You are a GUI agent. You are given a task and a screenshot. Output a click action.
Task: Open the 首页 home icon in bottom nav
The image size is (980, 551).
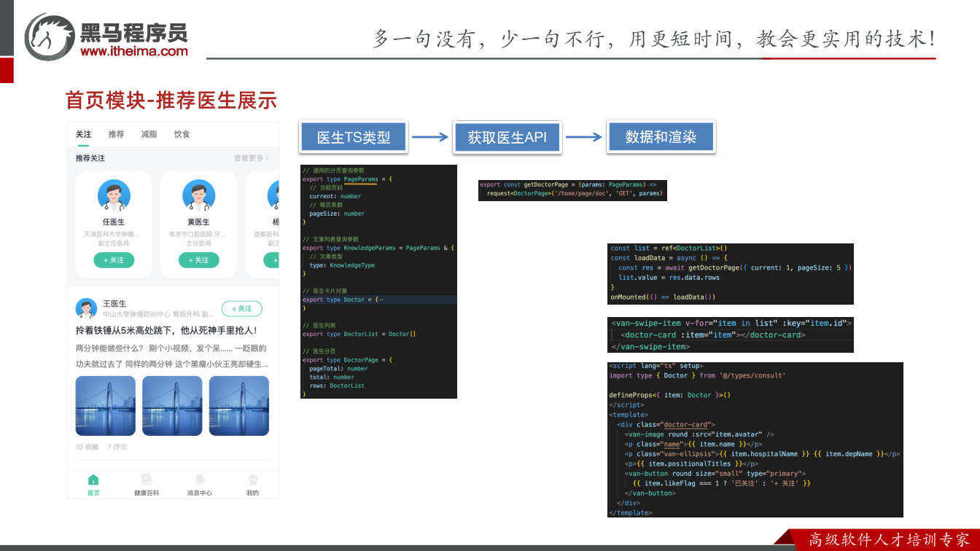click(x=93, y=480)
